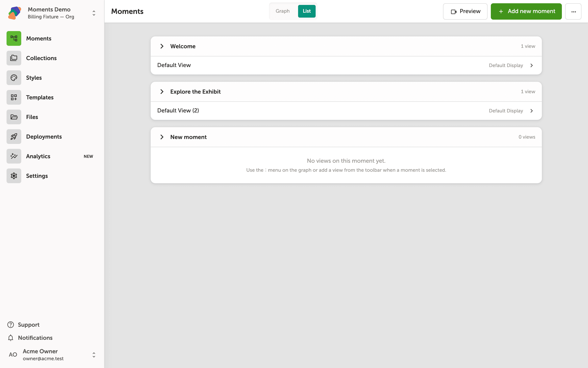This screenshot has width=588, height=368.
Task: Click the Styles palette icon
Action: click(x=14, y=78)
